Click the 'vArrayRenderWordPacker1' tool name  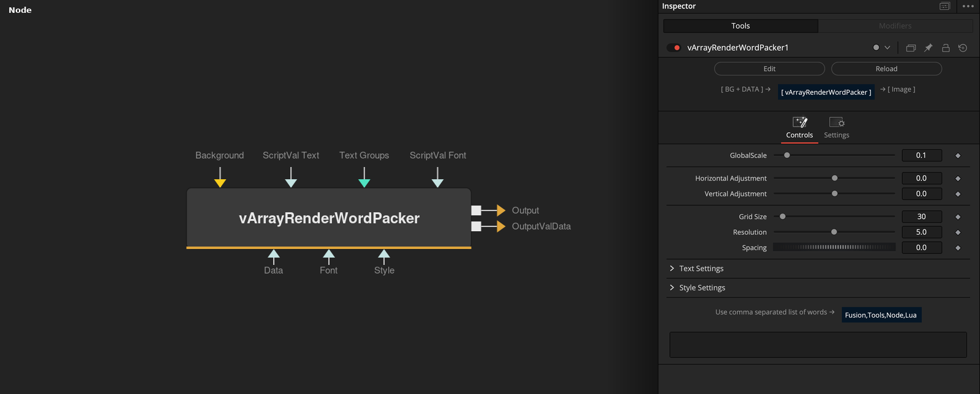738,48
